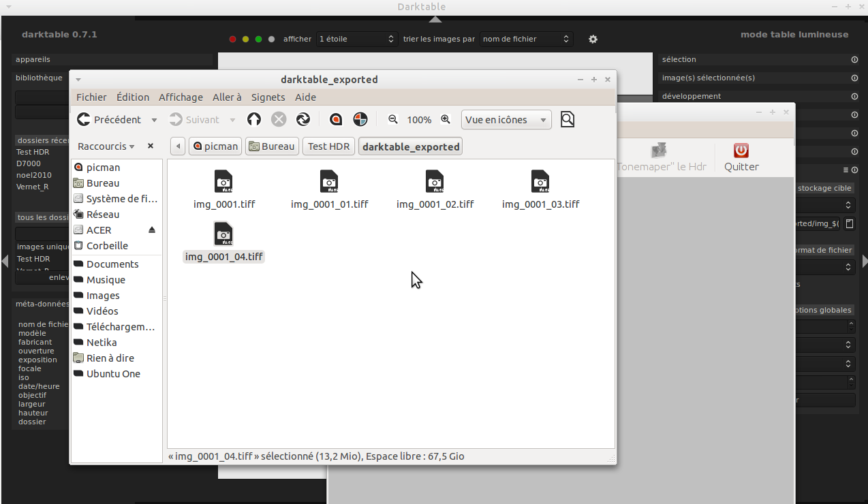Viewport: 868px width, 504px height.
Task: Click the Suivant forward button
Action: 194,119
